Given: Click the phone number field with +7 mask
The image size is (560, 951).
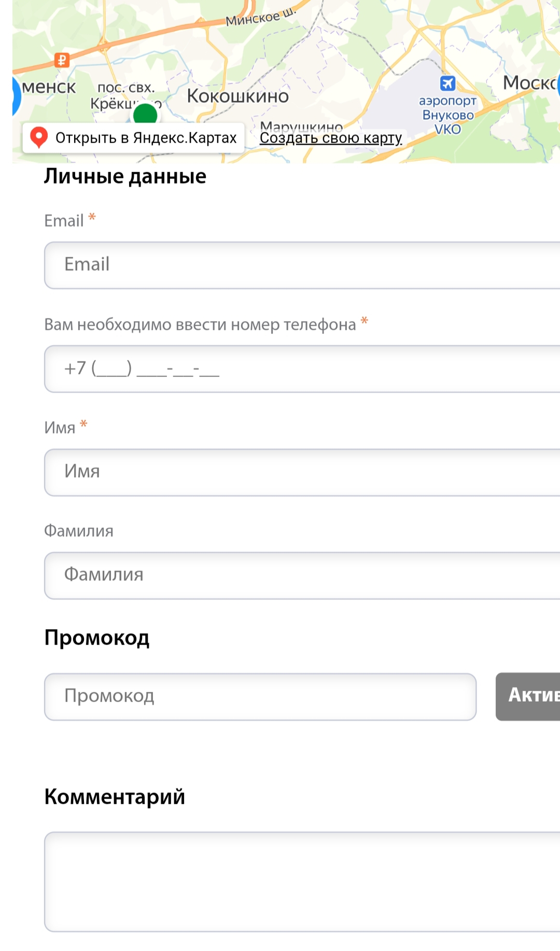Looking at the screenshot, I should pyautogui.click(x=302, y=369).
